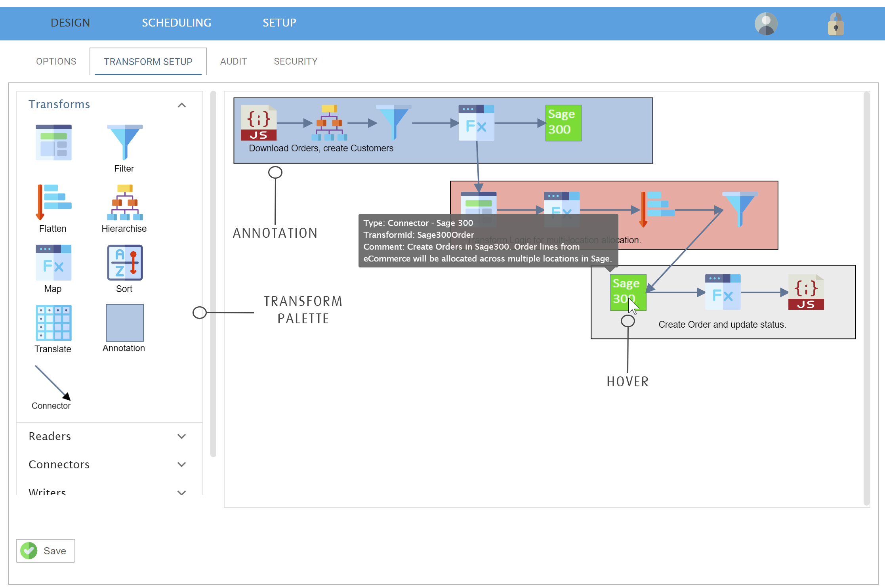Choose the Map Fx transform
Image resolution: width=885 pixels, height=588 pixels.
point(53,263)
